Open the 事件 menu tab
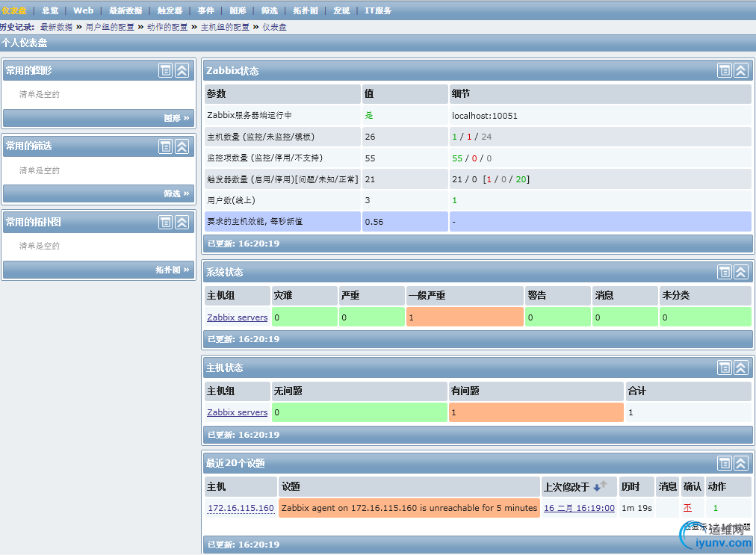Viewport: 756px width, 555px height. (x=206, y=10)
